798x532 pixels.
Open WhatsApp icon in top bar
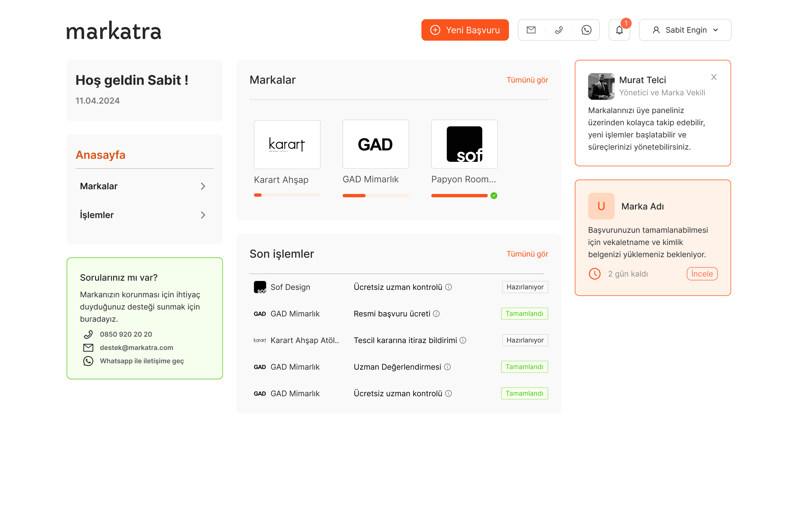586,30
